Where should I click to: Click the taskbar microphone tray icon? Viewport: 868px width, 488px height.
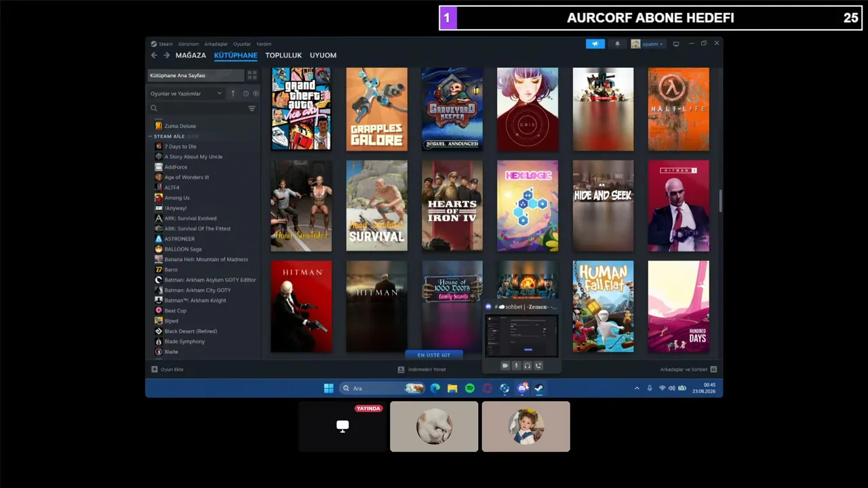650,388
